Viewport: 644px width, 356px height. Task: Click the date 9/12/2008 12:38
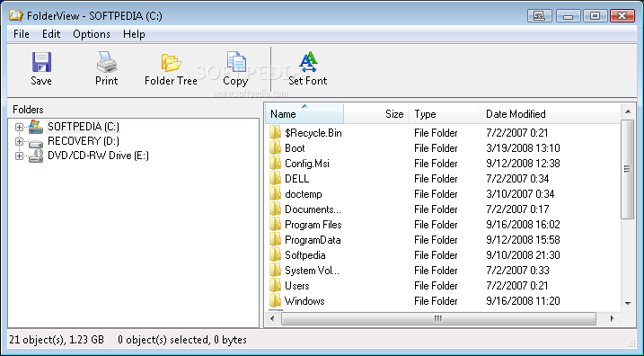pos(523,164)
